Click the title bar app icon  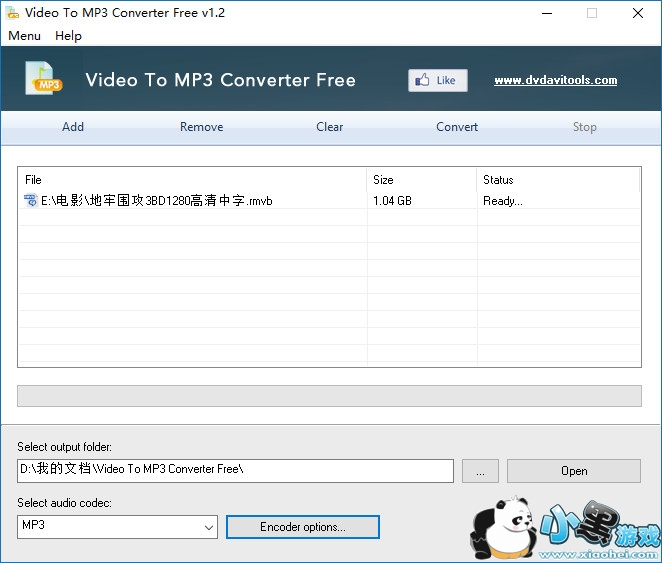[13, 13]
